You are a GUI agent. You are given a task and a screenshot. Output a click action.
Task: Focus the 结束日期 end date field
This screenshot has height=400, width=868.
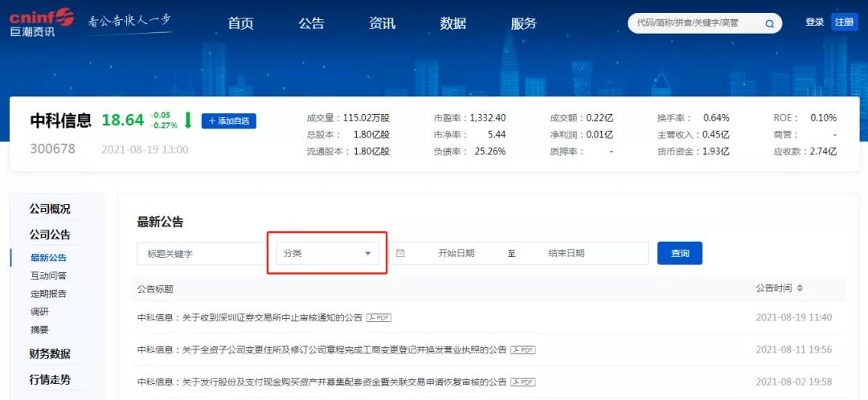(567, 253)
